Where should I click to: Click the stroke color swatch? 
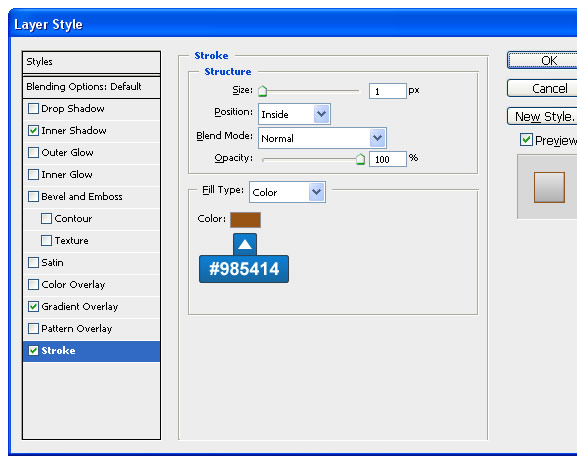tap(245, 220)
